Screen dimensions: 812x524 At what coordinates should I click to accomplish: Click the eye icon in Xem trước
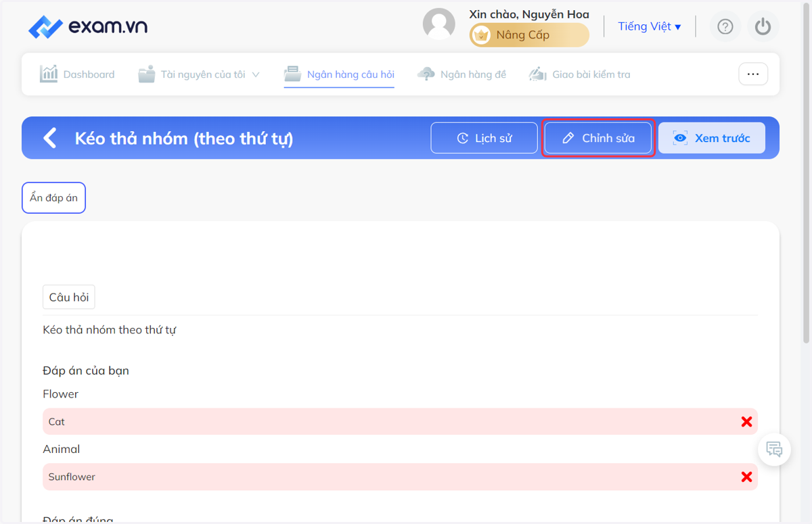pyautogui.click(x=680, y=138)
